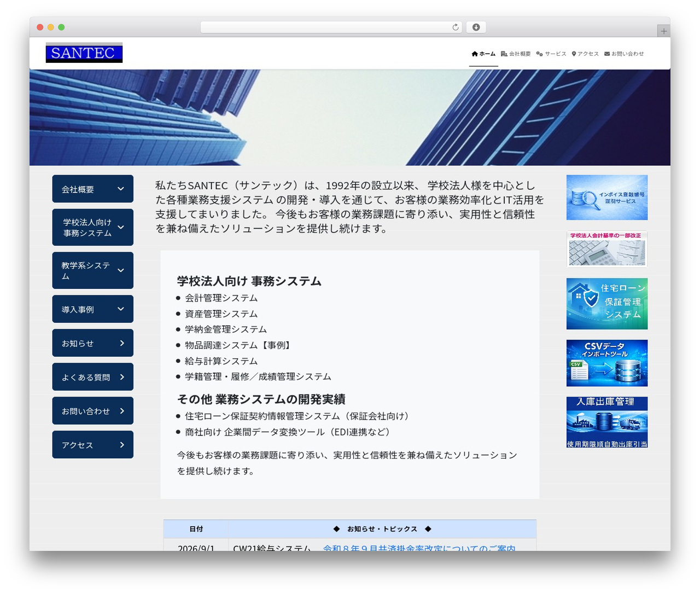
Task: Open the アクセス top navigation item
Action: tap(585, 54)
